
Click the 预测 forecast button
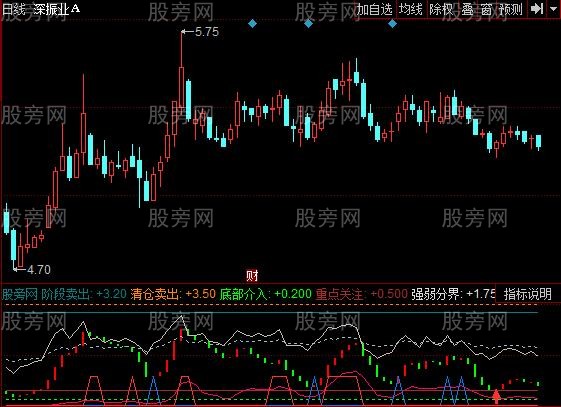511,9
